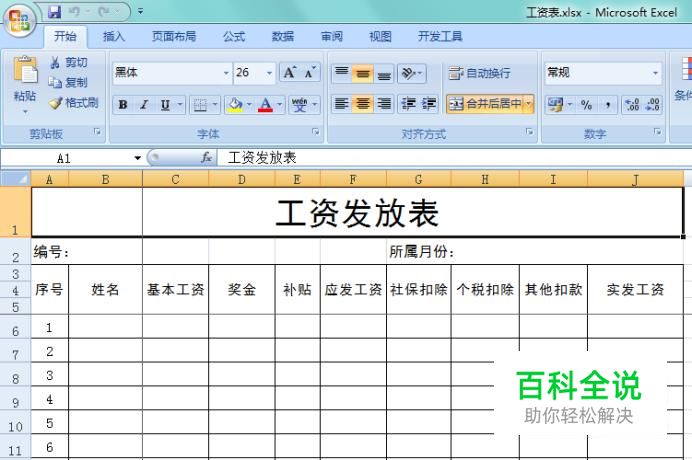
Task: Click Copy (复制) button
Action: 68,83
